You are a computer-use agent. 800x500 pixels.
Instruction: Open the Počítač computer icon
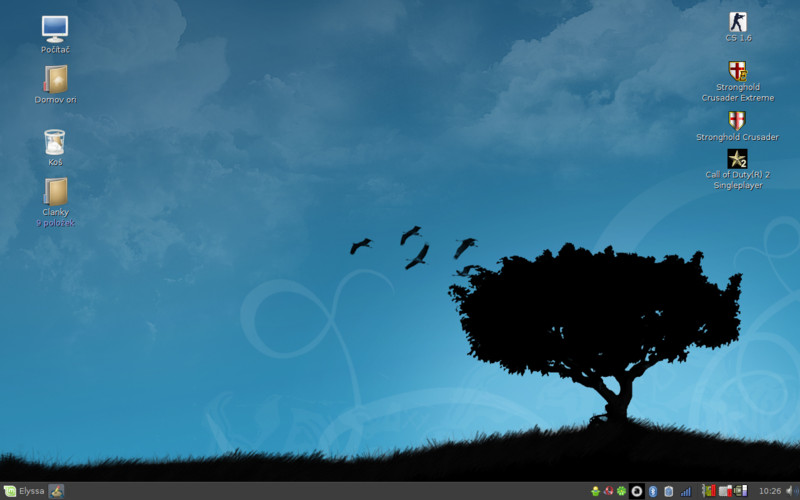(55, 34)
